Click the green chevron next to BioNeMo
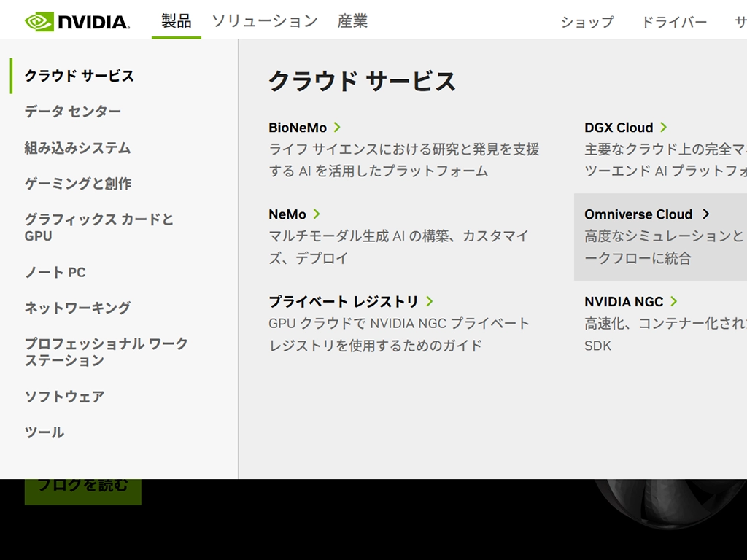Image resolution: width=747 pixels, height=560 pixels. 337,127
